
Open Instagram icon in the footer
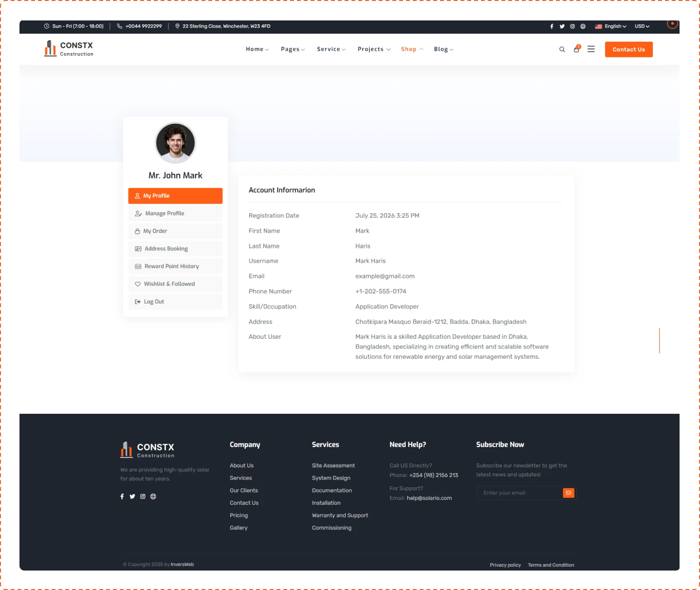pyautogui.click(x=143, y=497)
